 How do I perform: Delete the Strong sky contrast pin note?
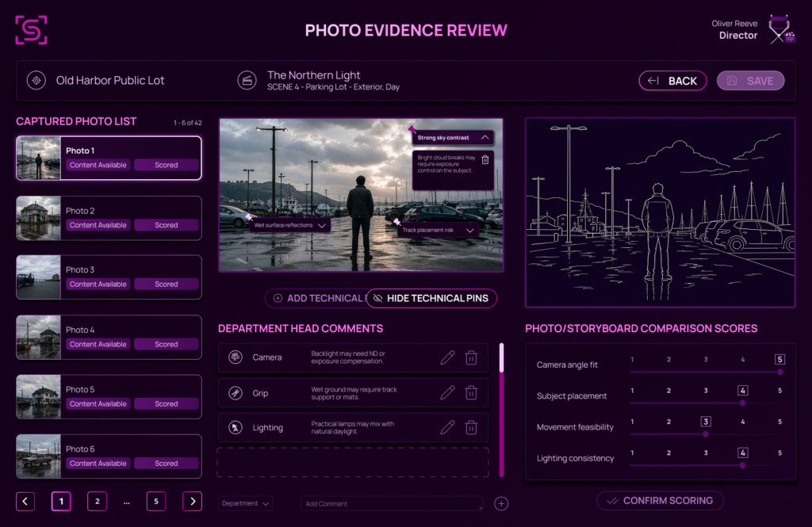pos(485,159)
